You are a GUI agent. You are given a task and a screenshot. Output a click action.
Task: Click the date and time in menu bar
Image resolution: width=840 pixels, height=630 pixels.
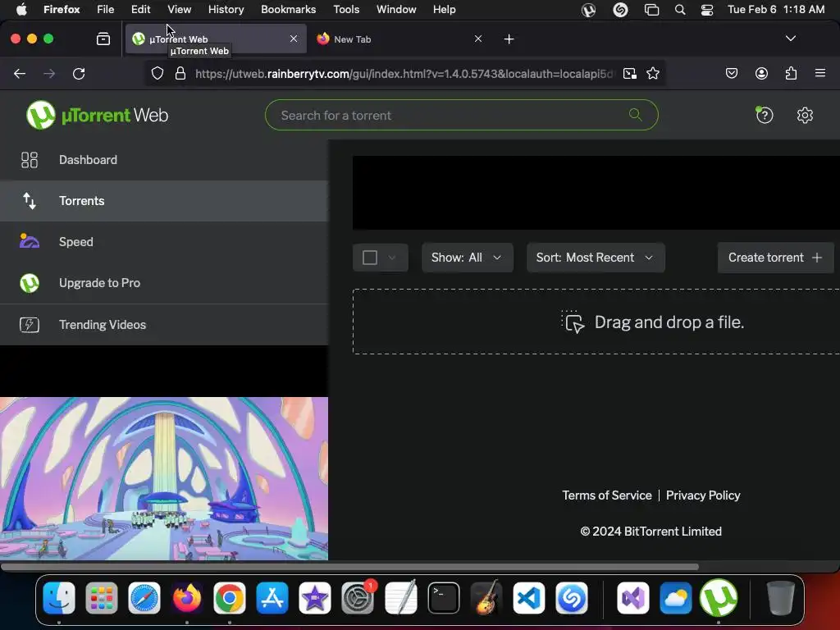776,10
